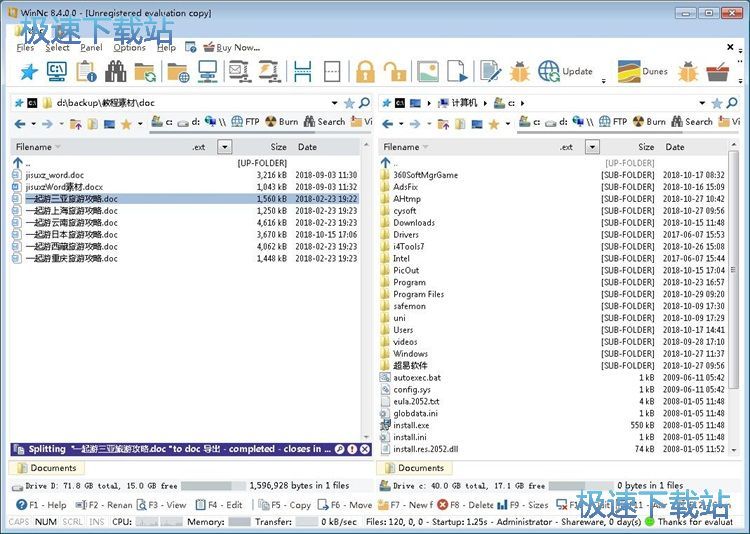
Task: Open the Options menu
Action: [x=130, y=47]
